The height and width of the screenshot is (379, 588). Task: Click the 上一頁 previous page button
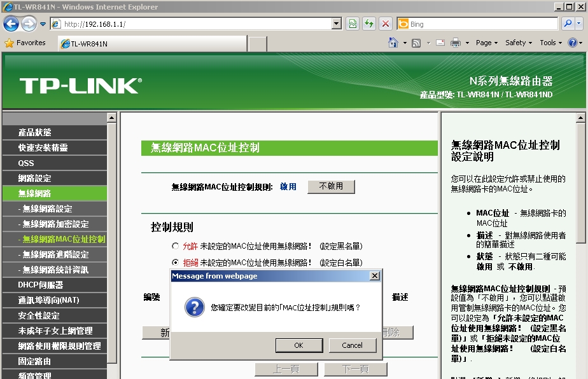pos(286,369)
